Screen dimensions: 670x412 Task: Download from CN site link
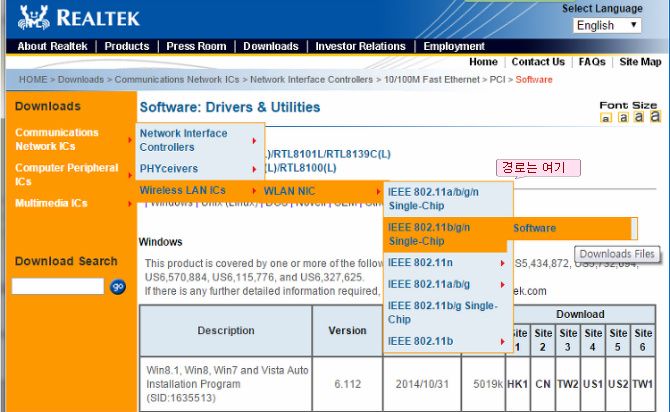coord(543,384)
